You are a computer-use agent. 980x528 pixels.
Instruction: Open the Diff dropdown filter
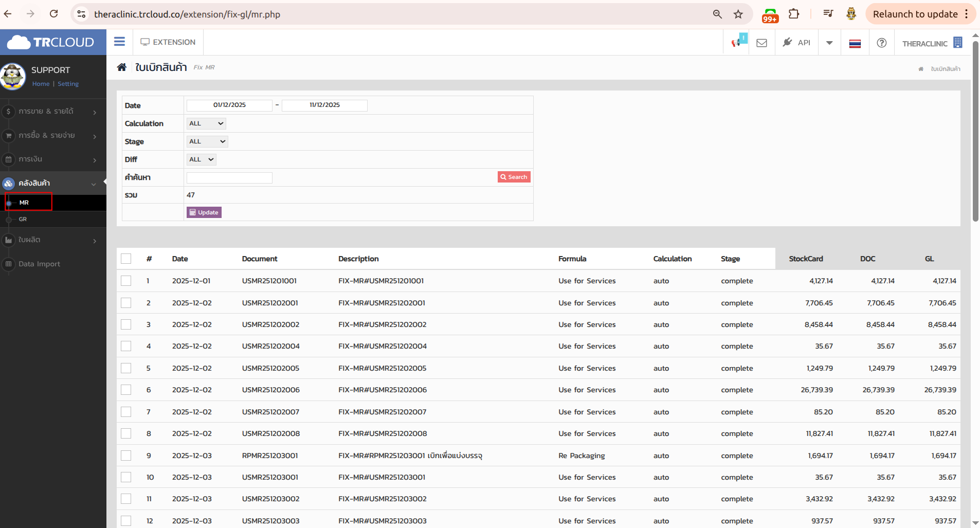tap(201, 159)
